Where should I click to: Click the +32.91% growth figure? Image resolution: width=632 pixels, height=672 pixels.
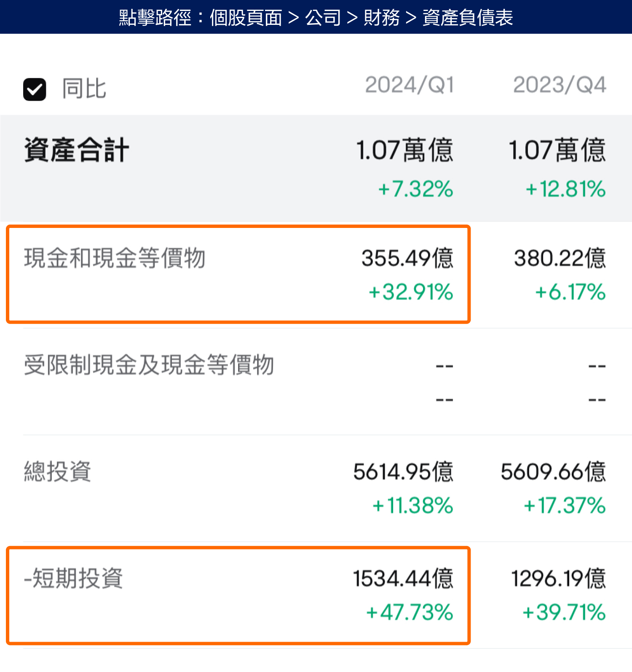[411, 292]
